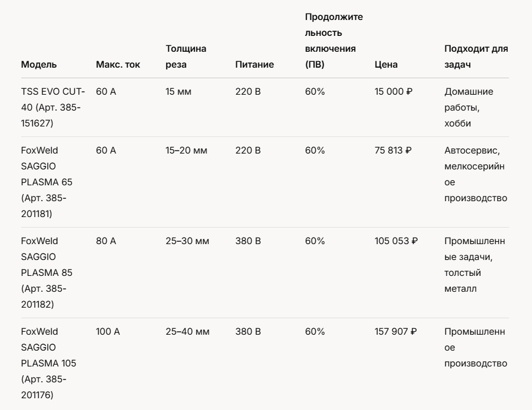
Task: Select the TSS EVO CUT-40 model cell
Action: pos(53,108)
